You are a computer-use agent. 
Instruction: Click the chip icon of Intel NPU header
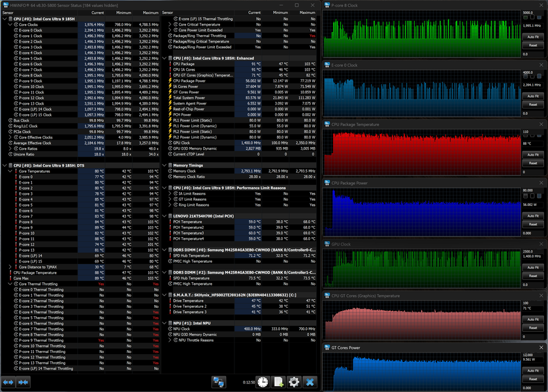point(170,323)
